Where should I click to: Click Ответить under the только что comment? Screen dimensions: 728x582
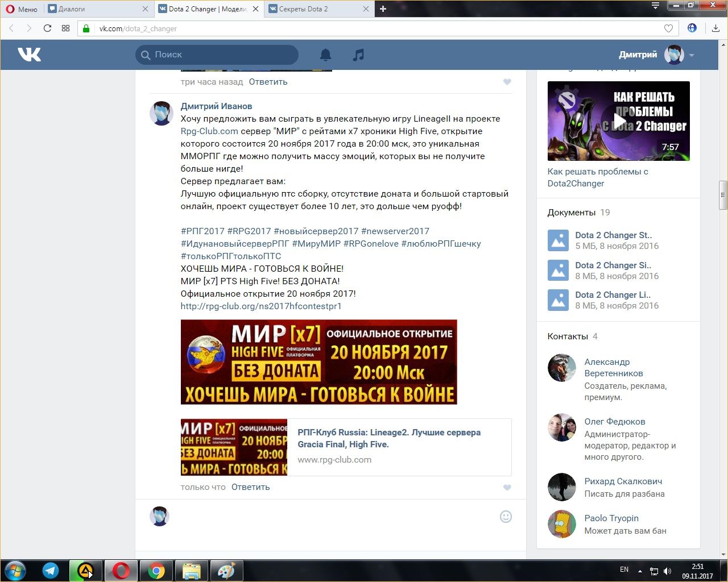(x=250, y=487)
